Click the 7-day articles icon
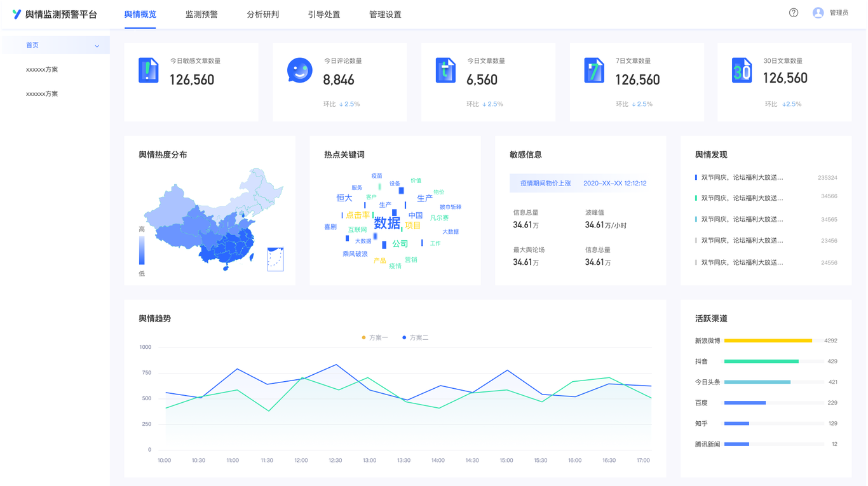 [x=594, y=70]
